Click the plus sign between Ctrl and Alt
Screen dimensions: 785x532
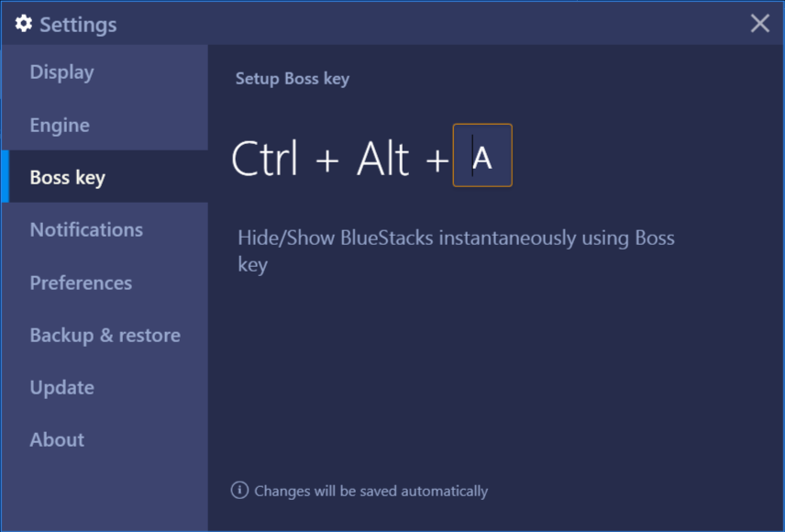click(x=327, y=161)
